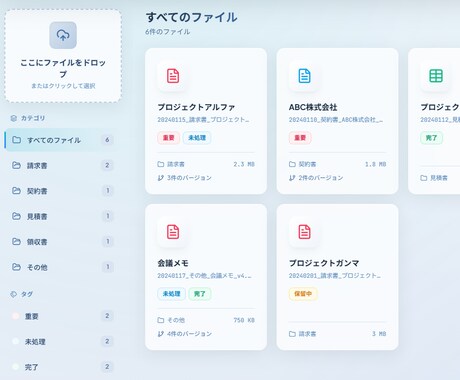Click the blue document icon on ABC株式会社 card
The image size is (460, 380).
click(304, 76)
